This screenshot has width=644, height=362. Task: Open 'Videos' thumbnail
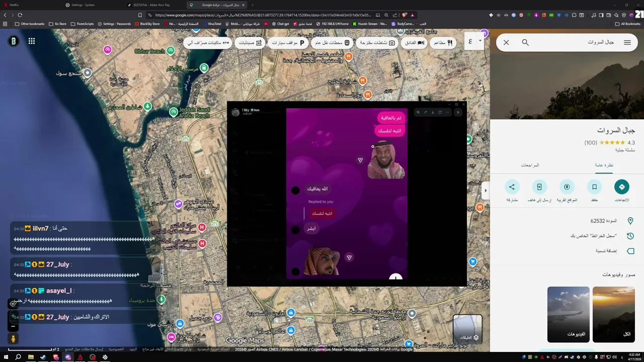569,314
